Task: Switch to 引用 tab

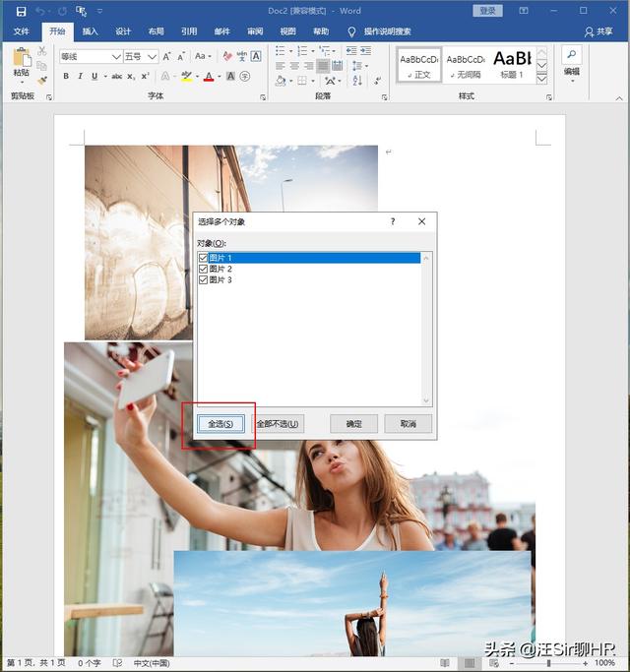Action: pyautogui.click(x=189, y=31)
